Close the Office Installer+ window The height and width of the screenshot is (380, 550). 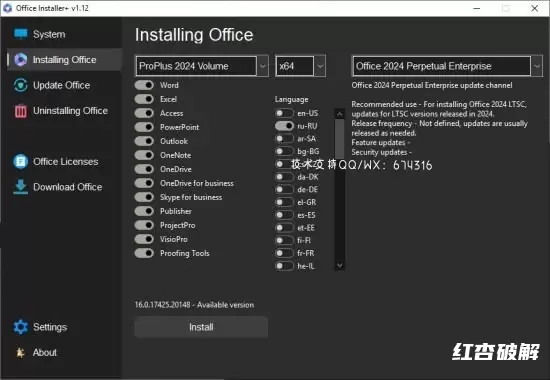tap(535, 8)
